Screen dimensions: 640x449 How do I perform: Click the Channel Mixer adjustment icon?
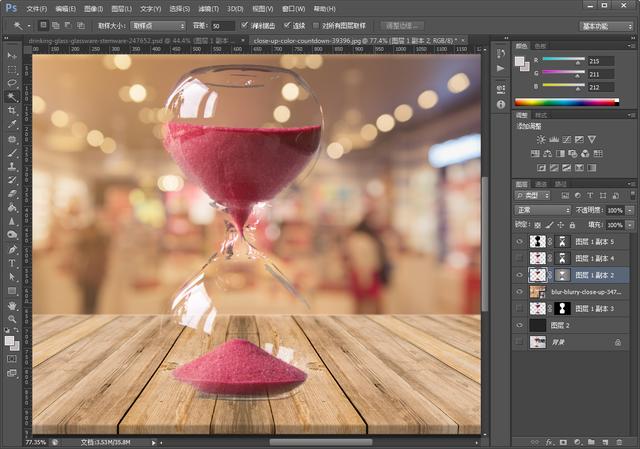pos(585,154)
